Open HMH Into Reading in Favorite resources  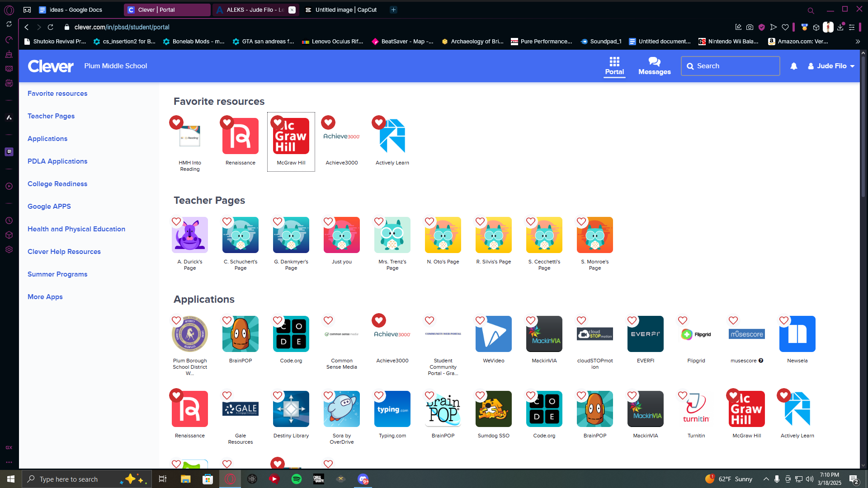click(x=190, y=136)
